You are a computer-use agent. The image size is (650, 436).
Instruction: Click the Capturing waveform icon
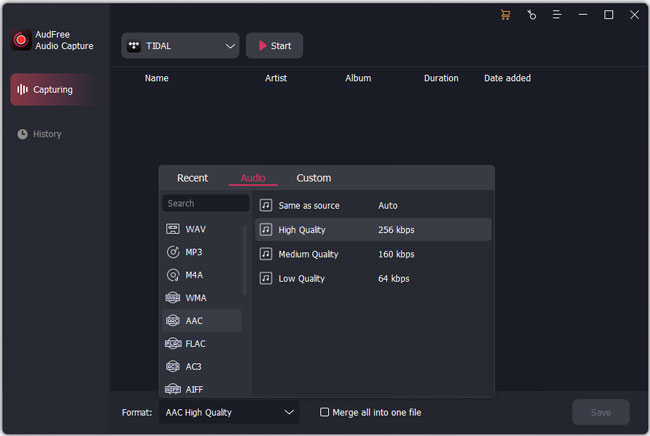pos(22,90)
